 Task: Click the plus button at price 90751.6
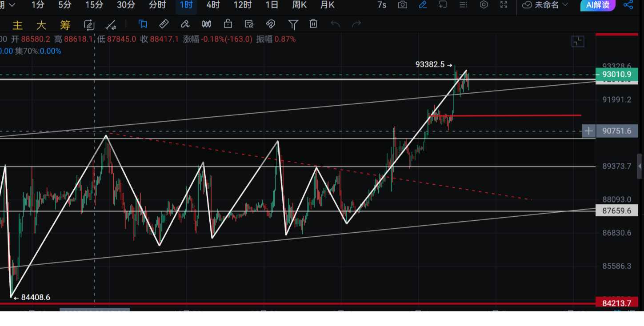click(588, 131)
